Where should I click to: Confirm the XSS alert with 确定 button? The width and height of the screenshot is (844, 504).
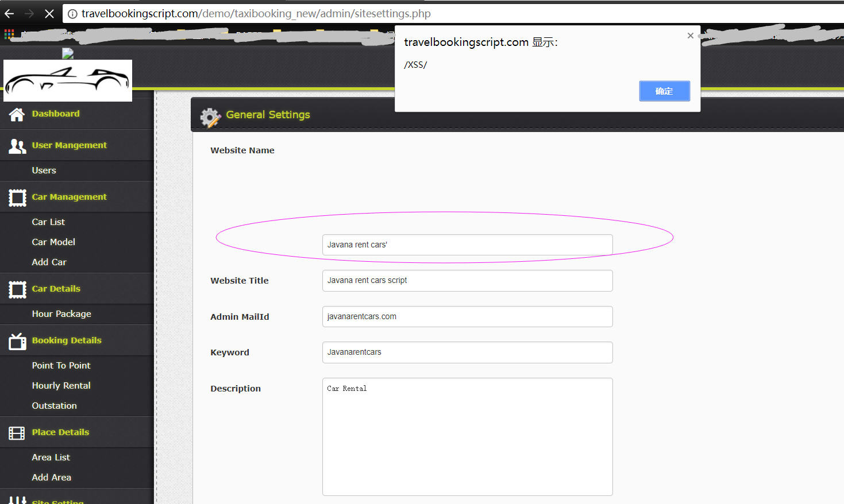coord(665,91)
